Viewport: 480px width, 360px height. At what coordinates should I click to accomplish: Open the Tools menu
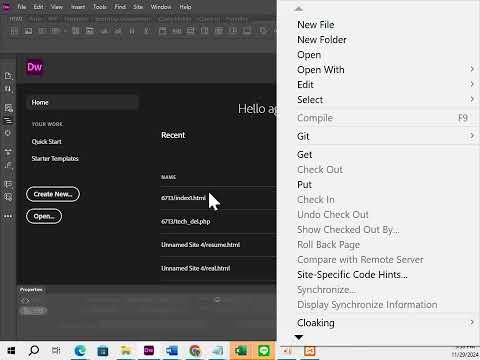click(100, 7)
